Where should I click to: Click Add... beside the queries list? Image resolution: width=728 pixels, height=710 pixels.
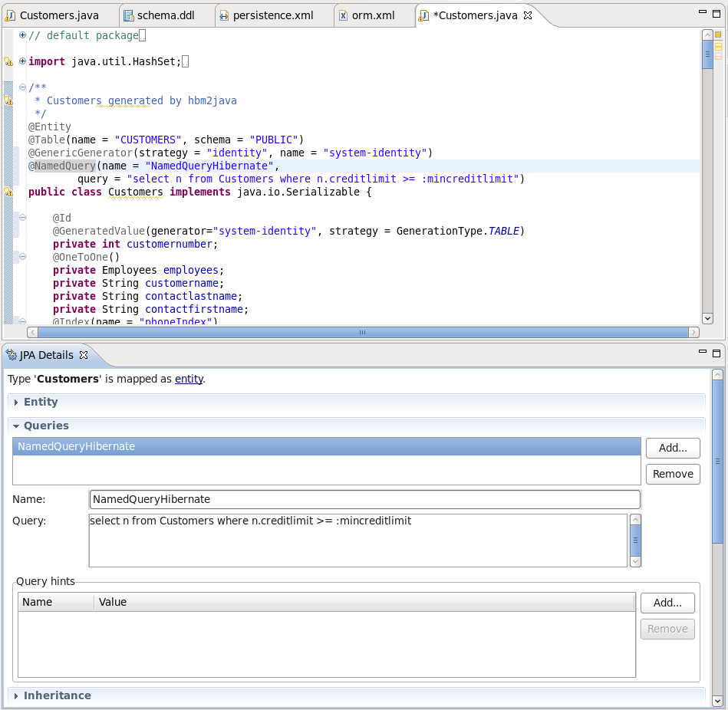672,448
